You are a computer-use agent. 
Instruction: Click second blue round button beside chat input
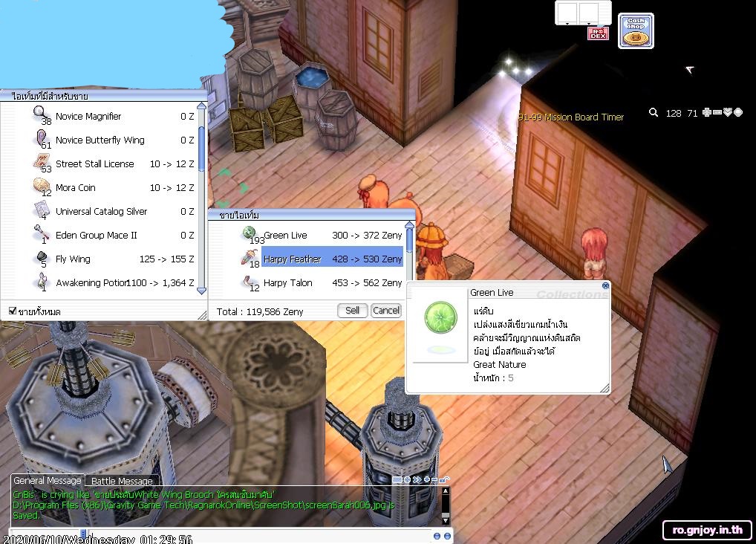[447, 537]
